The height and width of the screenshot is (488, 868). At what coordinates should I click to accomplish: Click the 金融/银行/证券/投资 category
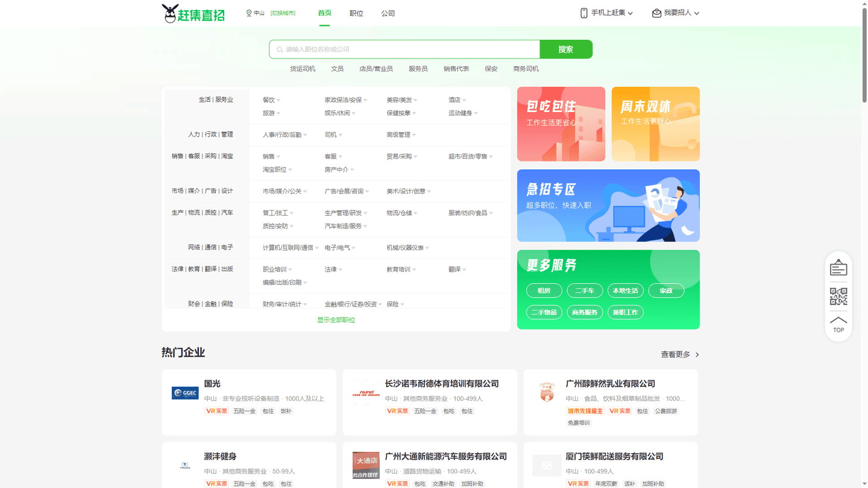coord(351,304)
